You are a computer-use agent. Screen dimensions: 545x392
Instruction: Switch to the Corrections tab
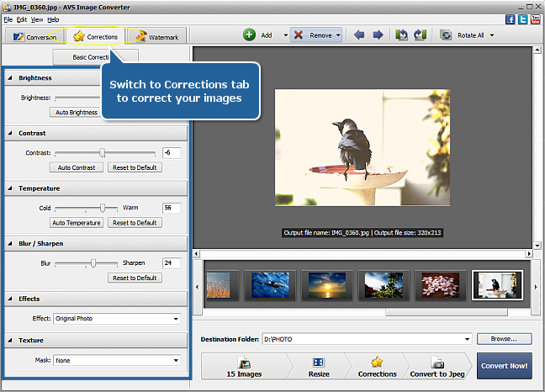[x=96, y=36]
